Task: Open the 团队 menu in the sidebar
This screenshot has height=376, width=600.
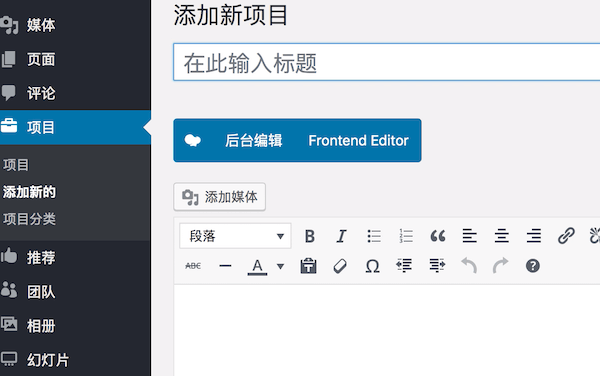Action: (75, 292)
